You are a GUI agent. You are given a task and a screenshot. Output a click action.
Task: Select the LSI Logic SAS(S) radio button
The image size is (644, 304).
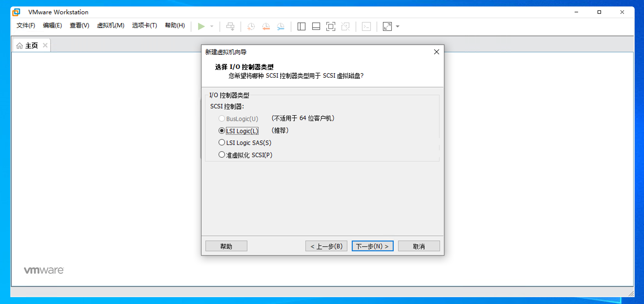tap(221, 142)
